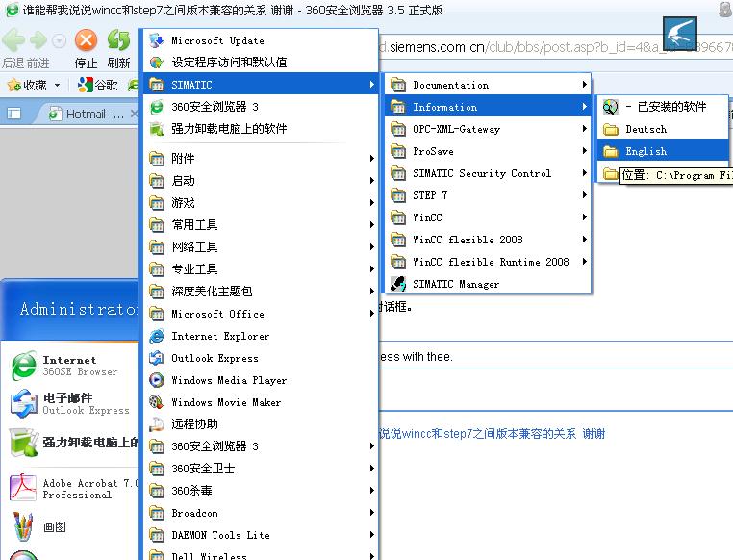Open the 启动 startup group

(x=261, y=181)
